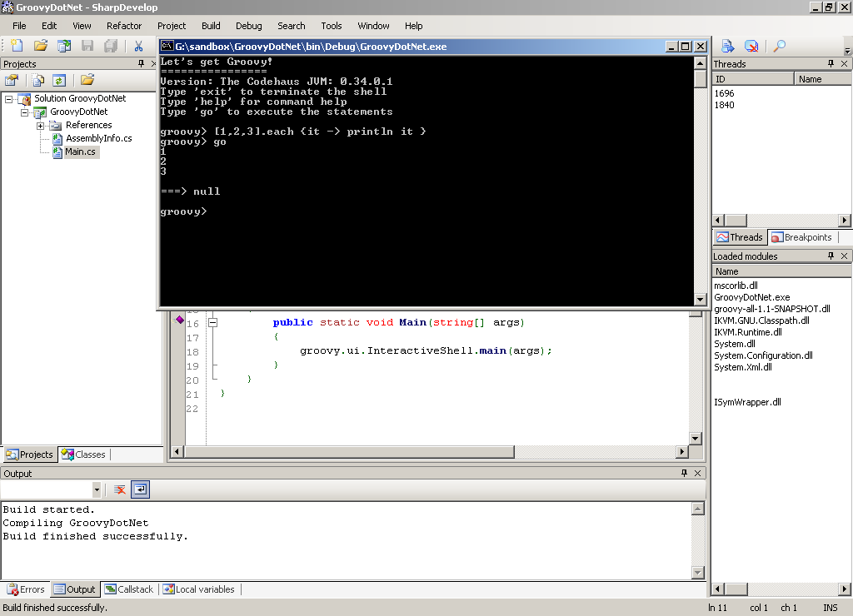
Task: Select thread 1840 in Threads list
Action: (724, 105)
